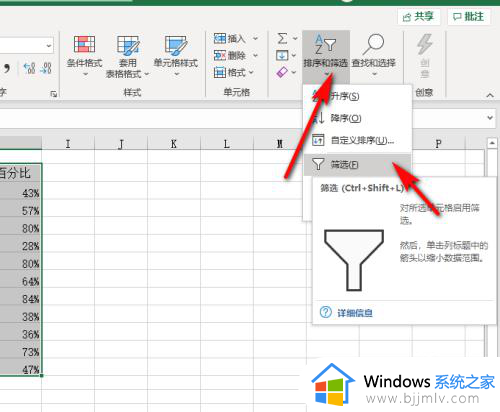Click the vertical scrollbar up arrow
500x412 pixels.
(x=492, y=143)
